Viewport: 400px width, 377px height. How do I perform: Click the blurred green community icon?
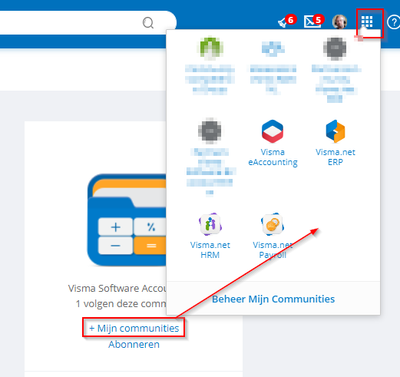(x=210, y=49)
